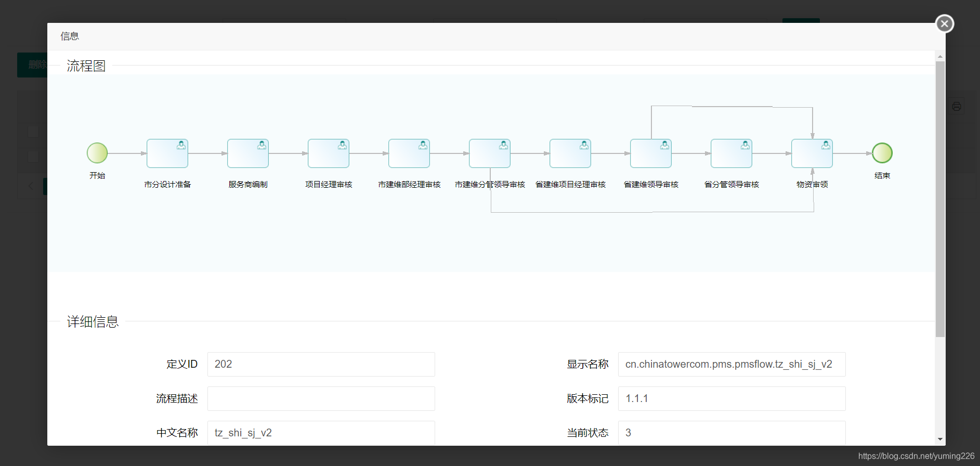Click the 信息 dialog title
Image resolution: width=980 pixels, height=466 pixels.
click(70, 36)
